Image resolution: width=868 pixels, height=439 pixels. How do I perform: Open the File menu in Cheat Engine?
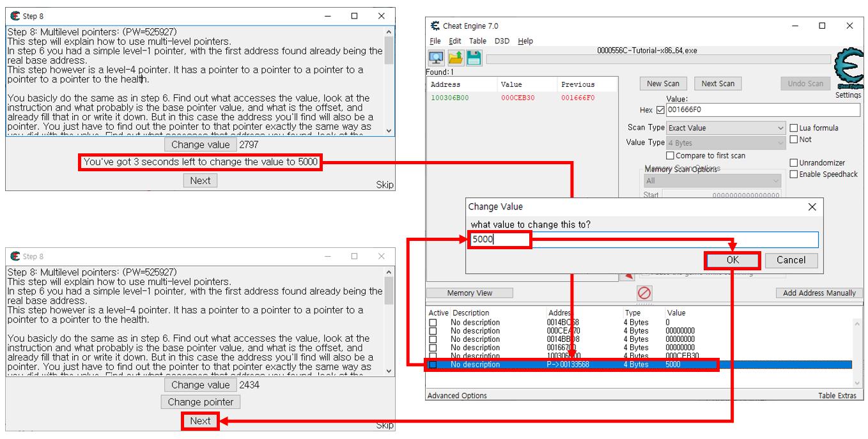point(435,41)
